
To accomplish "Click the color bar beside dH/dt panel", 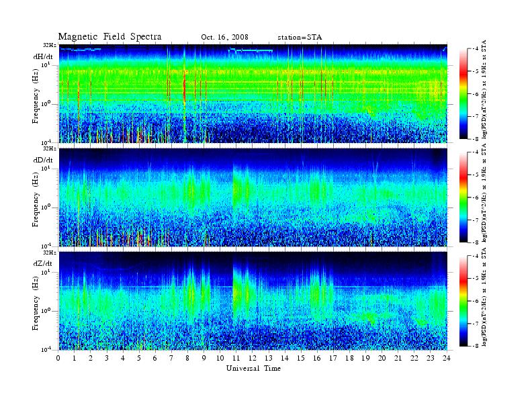I will point(463,94).
